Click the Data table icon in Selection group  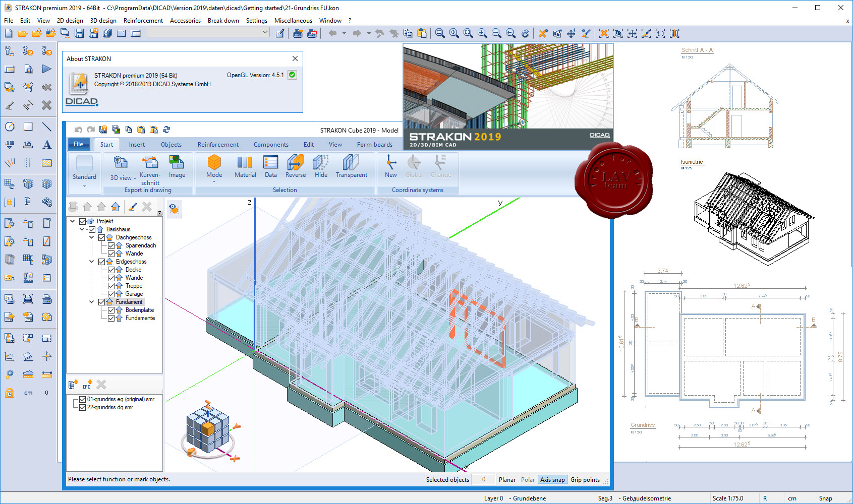271,162
